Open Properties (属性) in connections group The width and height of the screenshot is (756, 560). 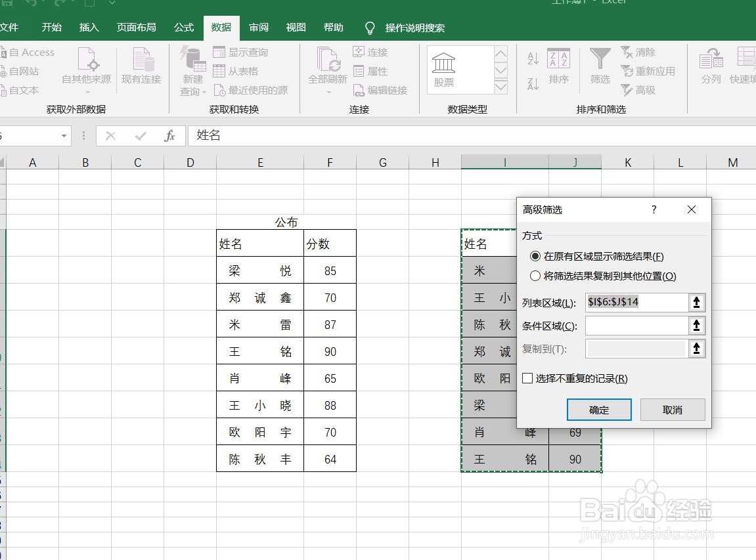tap(370, 72)
